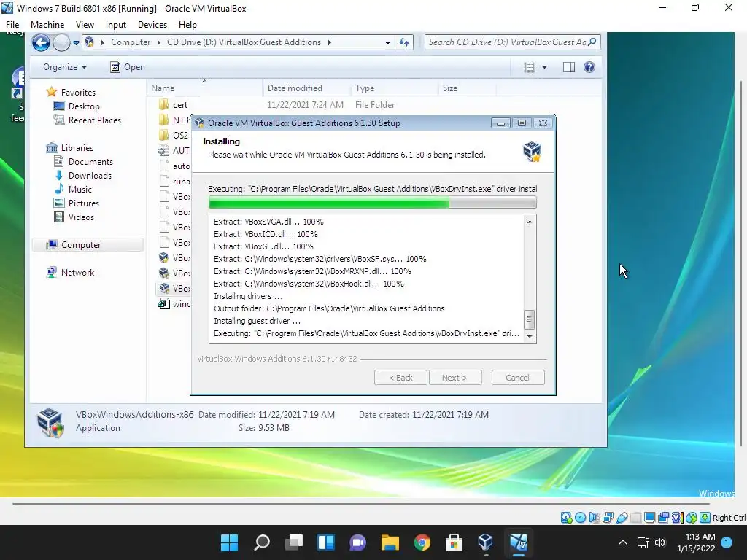
Task: Click the audio indicator in VirtualBox status bar
Action: tap(594, 517)
